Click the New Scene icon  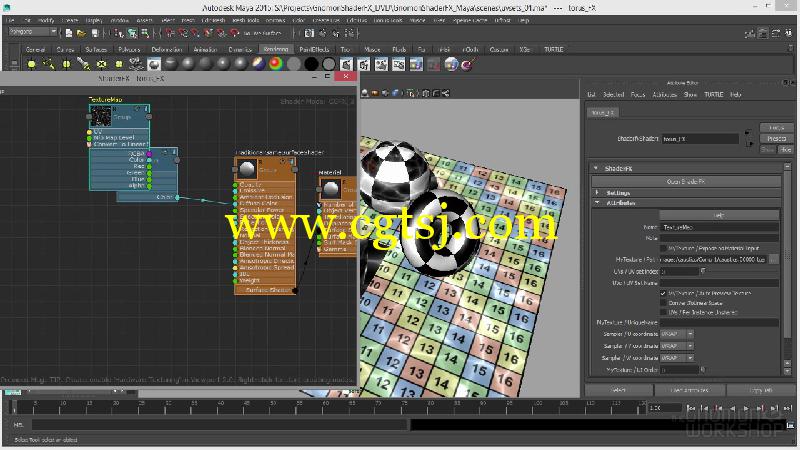[69, 33]
